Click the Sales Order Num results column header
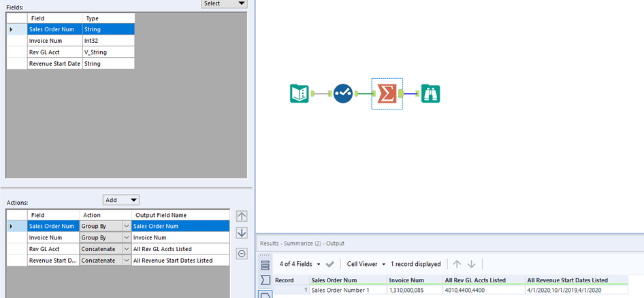This screenshot has height=298, width=644. (x=349, y=280)
